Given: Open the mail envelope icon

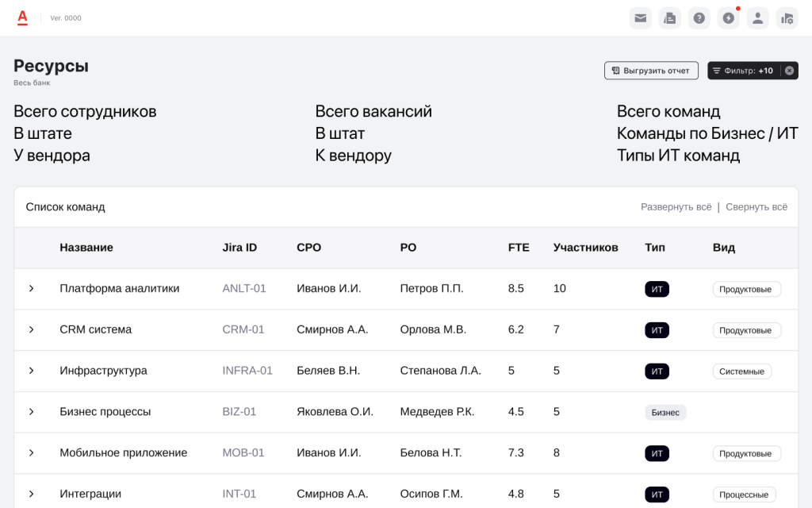Looking at the screenshot, I should [640, 18].
